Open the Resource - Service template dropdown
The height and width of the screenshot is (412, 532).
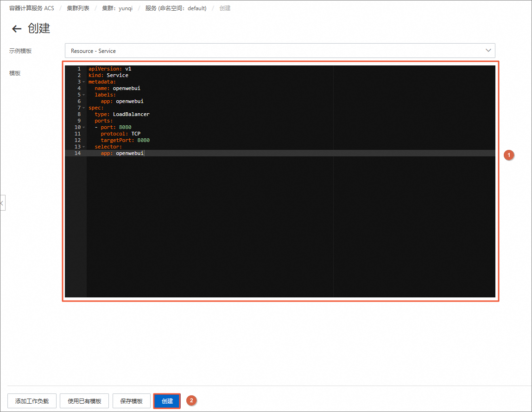[280, 51]
